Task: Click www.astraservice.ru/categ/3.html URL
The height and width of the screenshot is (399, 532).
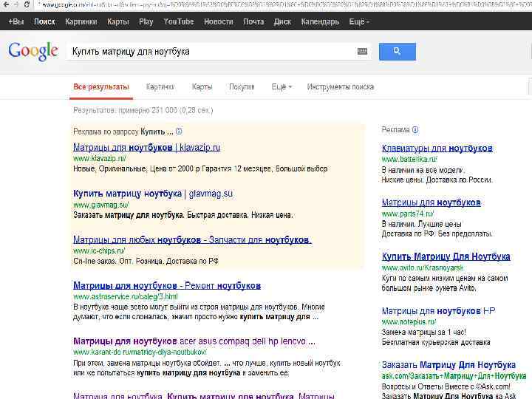Action: pyautogui.click(x=126, y=296)
